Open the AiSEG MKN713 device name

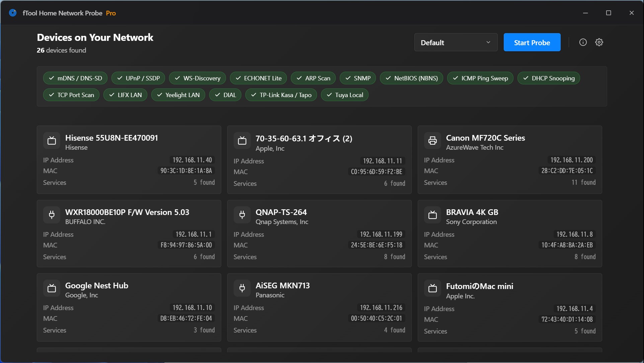point(283,285)
